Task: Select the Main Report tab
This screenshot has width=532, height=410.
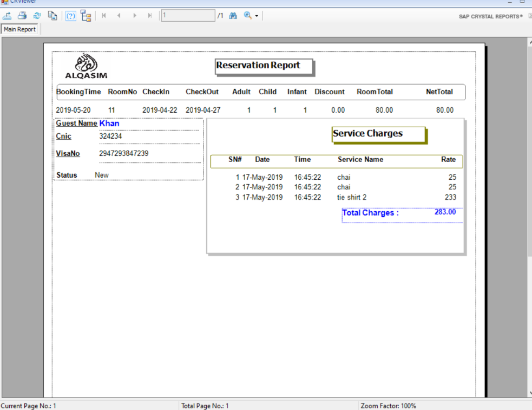Action: point(19,29)
